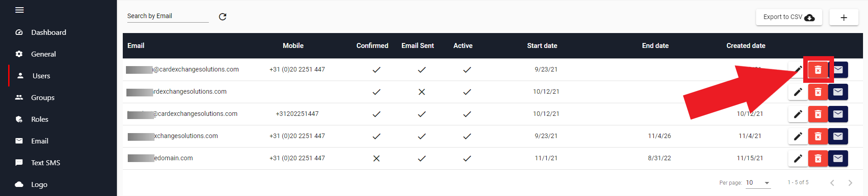Click the refresh icon beside search
The height and width of the screenshot is (196, 868).
pyautogui.click(x=222, y=17)
